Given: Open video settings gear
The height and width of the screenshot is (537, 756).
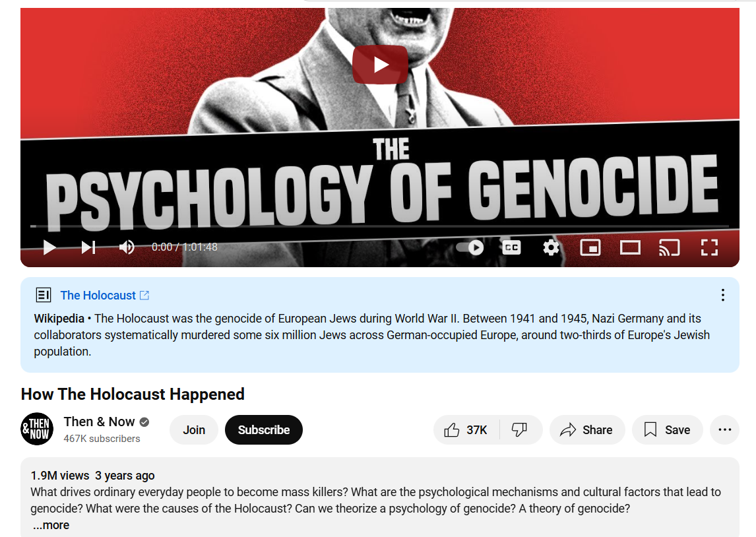Looking at the screenshot, I should [551, 247].
